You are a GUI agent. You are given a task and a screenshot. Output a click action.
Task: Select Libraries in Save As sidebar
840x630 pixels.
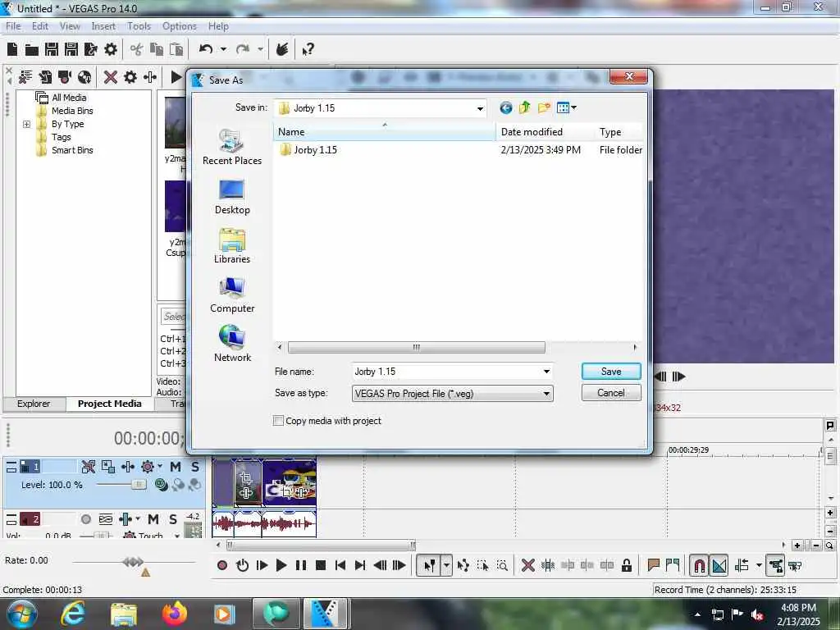[x=232, y=246]
